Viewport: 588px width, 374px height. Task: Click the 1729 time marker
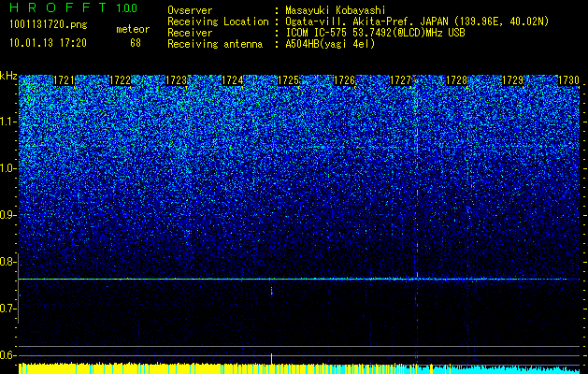click(x=512, y=80)
